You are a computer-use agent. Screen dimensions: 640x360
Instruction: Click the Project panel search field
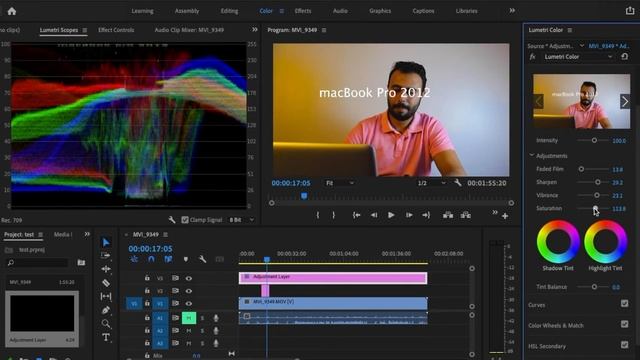tap(38, 262)
